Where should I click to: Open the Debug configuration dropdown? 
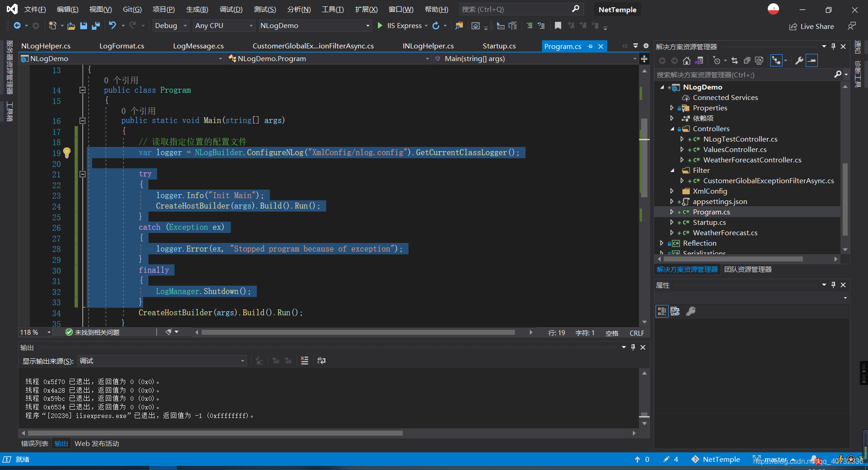pyautogui.click(x=185, y=26)
